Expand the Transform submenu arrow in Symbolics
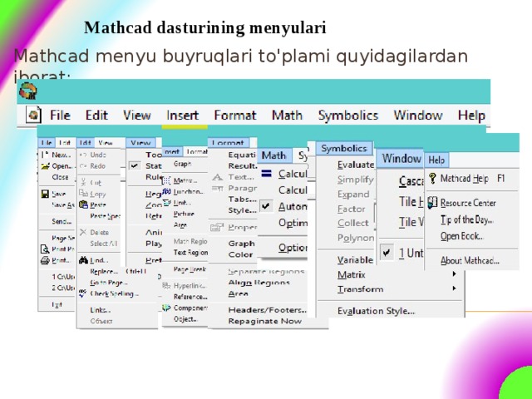 [454, 288]
